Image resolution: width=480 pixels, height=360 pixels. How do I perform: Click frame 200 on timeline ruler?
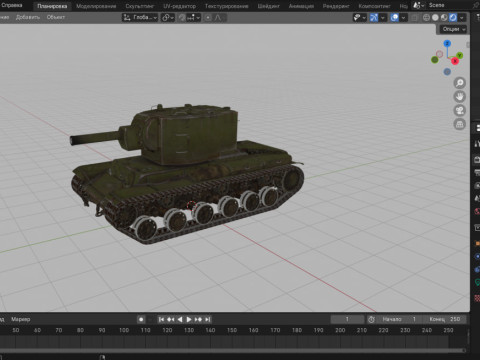click(340, 330)
